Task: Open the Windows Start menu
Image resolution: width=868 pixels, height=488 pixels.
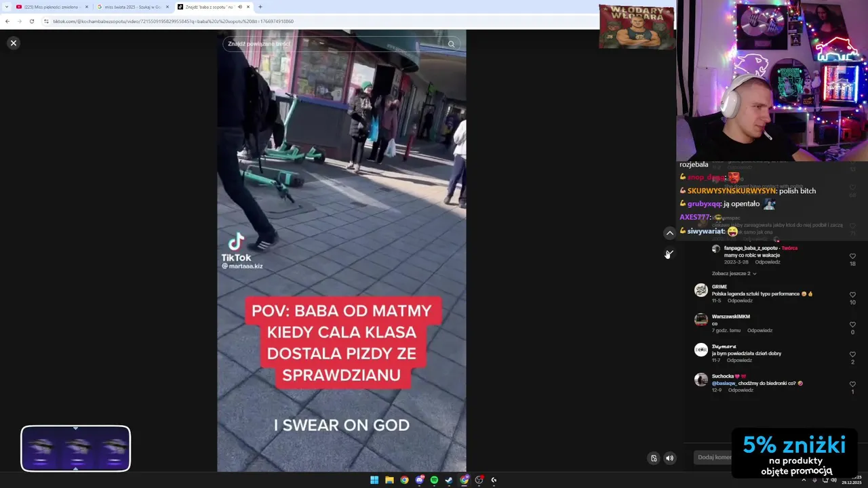Action: 374,480
